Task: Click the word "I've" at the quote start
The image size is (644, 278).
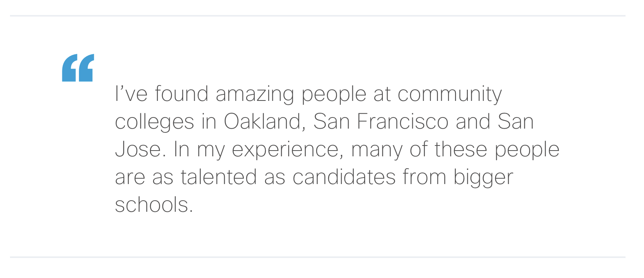Action: click(131, 94)
